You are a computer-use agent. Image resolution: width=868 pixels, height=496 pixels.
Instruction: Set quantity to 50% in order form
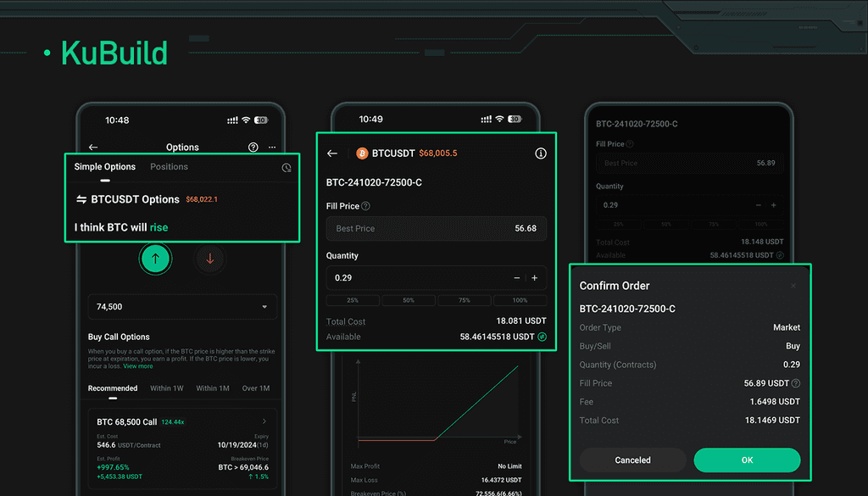tap(409, 300)
